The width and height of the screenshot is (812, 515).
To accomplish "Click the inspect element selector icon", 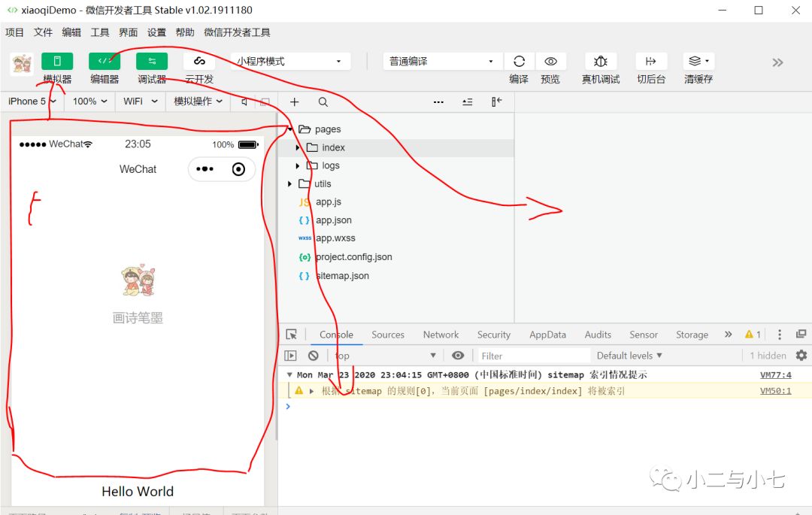I will click(292, 335).
